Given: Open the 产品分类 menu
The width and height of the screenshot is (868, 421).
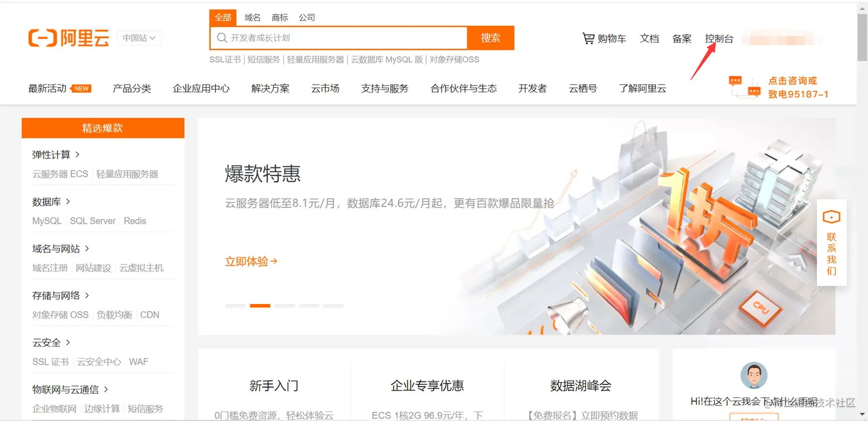Looking at the screenshot, I should pos(132,88).
